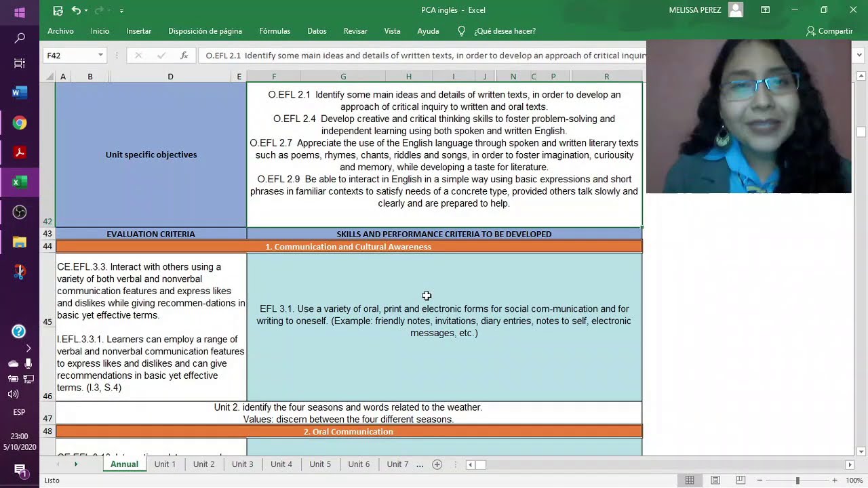
Task: Switch to the Annual sheet tab
Action: click(124, 464)
